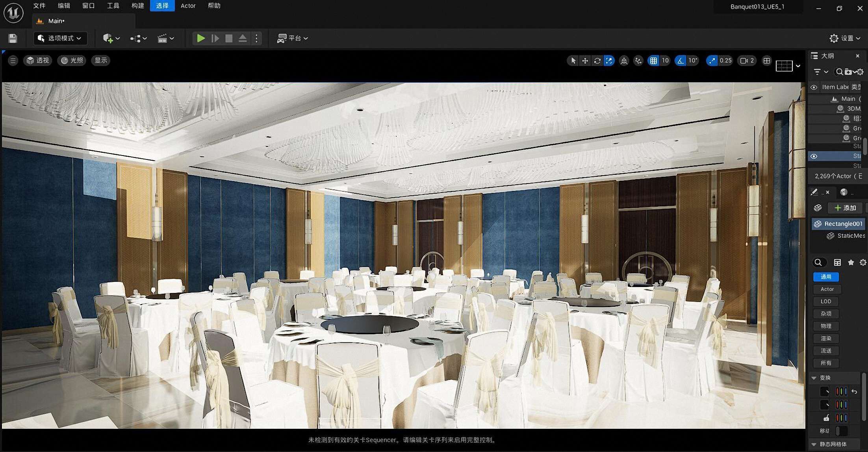Hide the selected actor via its eye icon
This screenshot has width=868, height=452.
[814, 156]
